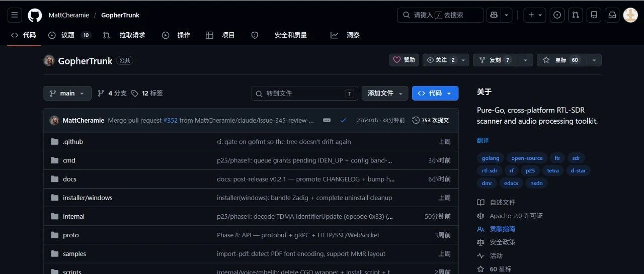Viewport: 644px width, 274px height.
Task: Open the 12 标签 tags link
Action: (147, 93)
